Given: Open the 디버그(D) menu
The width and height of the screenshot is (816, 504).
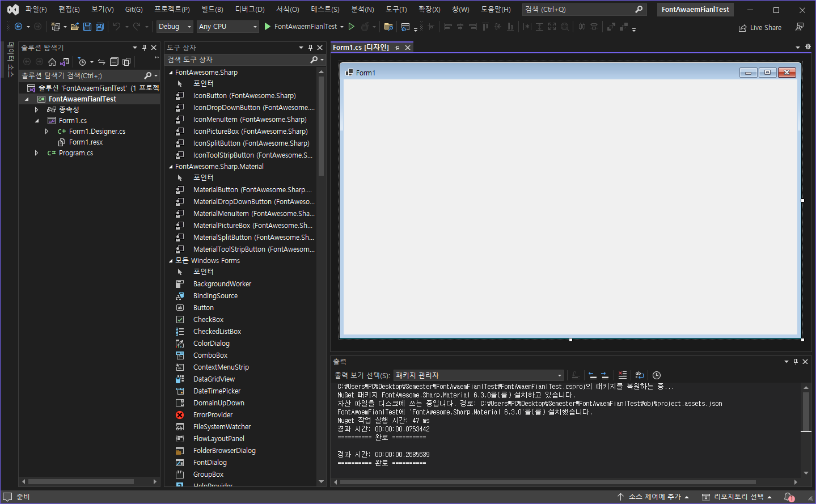Looking at the screenshot, I should tap(250, 10).
